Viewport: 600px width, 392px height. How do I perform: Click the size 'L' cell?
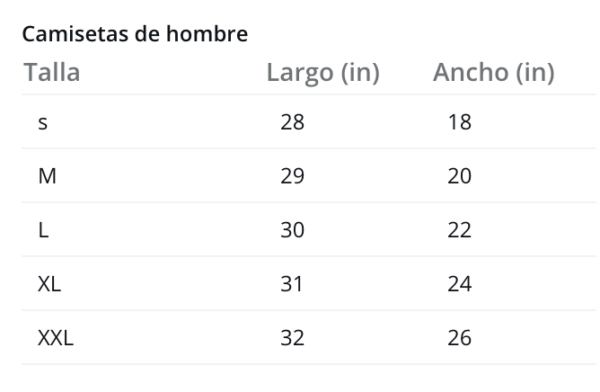43,230
